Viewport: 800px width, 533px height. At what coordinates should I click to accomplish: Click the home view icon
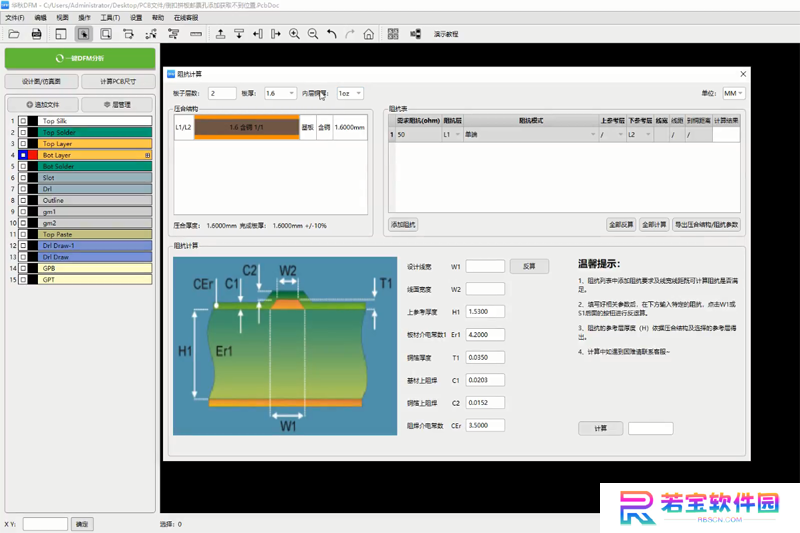[x=368, y=34]
